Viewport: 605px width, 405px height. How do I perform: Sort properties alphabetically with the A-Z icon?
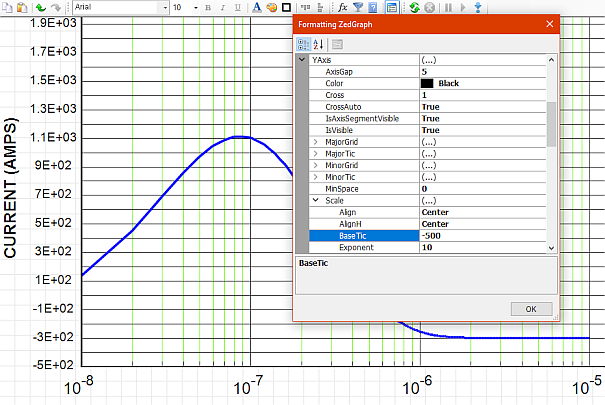[318, 44]
